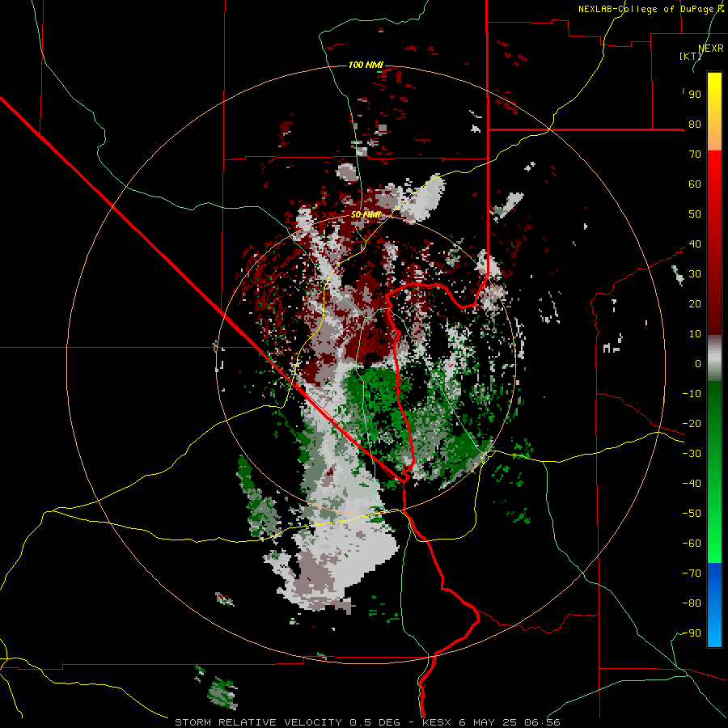Select the -10 value on the velocity scale
This screenshot has height=728, width=728.
[692, 394]
